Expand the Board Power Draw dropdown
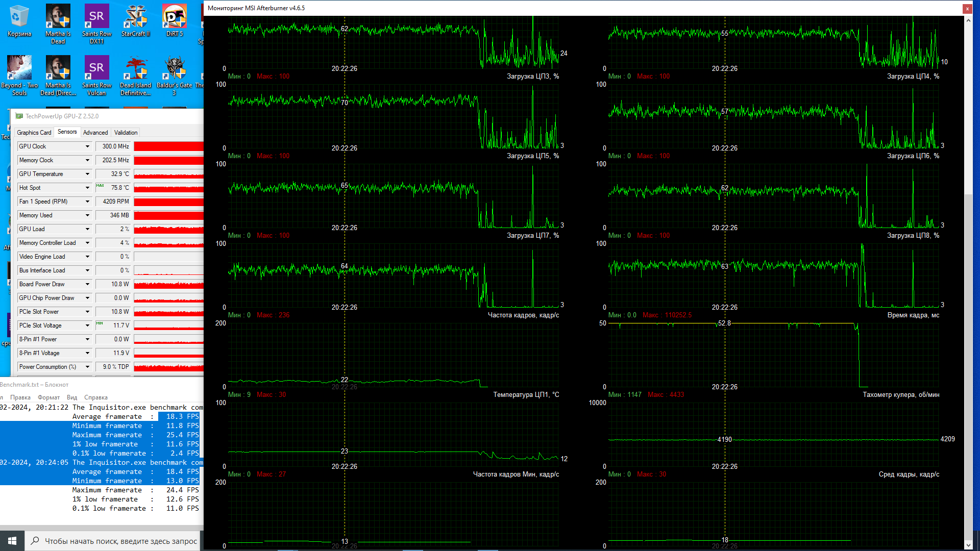This screenshot has height=551, width=980. 87,284
